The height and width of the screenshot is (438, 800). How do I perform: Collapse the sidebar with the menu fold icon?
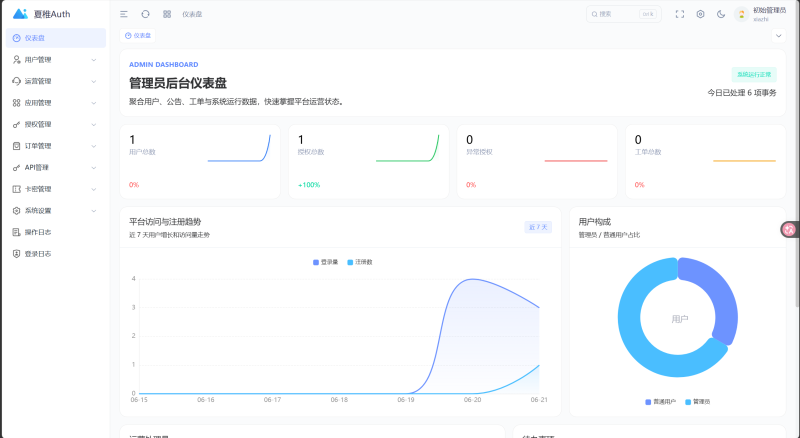(x=124, y=14)
